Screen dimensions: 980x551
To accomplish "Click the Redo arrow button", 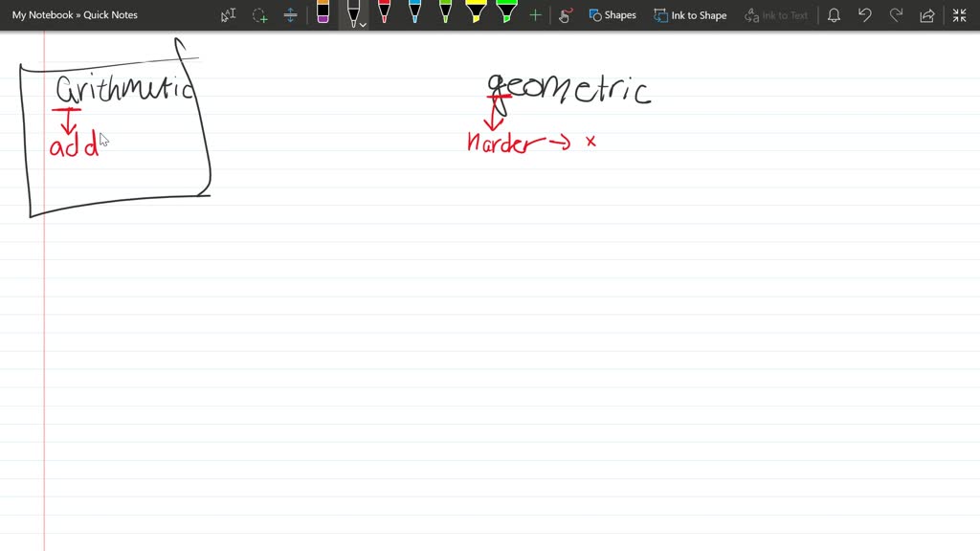I will pyautogui.click(x=896, y=15).
